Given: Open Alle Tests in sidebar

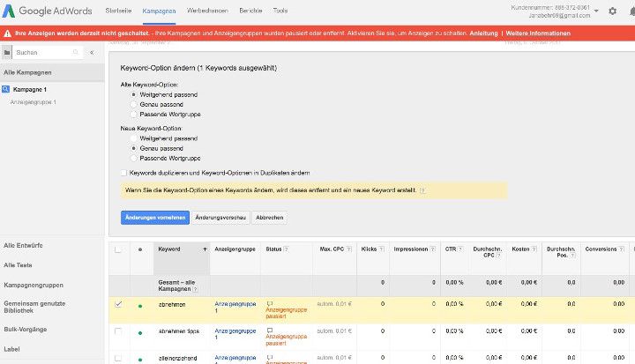Looking at the screenshot, I should click(18, 265).
